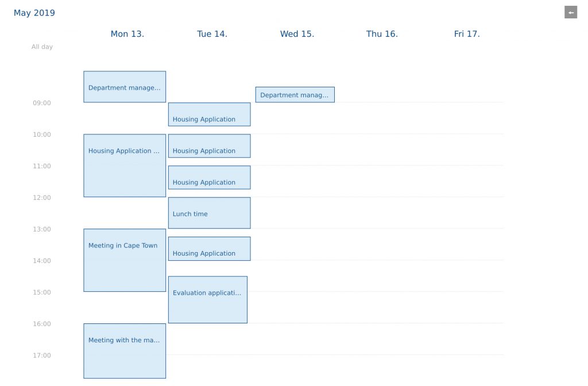588x386 pixels.
Task: Select the Tue 14. day header
Action: 212,34
